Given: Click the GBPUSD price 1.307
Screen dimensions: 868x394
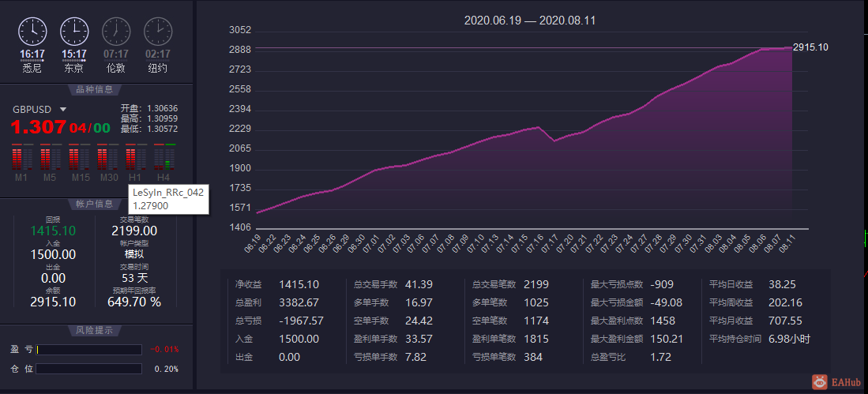Looking at the screenshot, I should click(x=39, y=127).
